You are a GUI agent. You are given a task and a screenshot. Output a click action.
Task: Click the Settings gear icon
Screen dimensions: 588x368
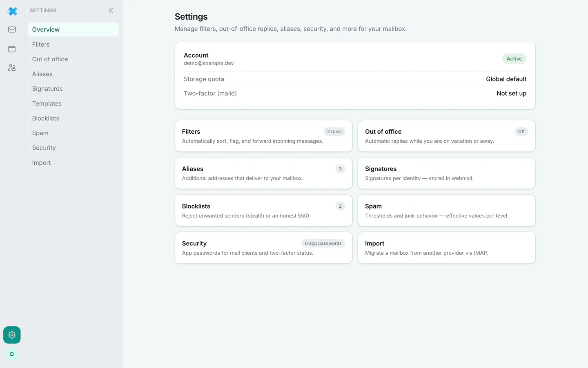click(12, 335)
